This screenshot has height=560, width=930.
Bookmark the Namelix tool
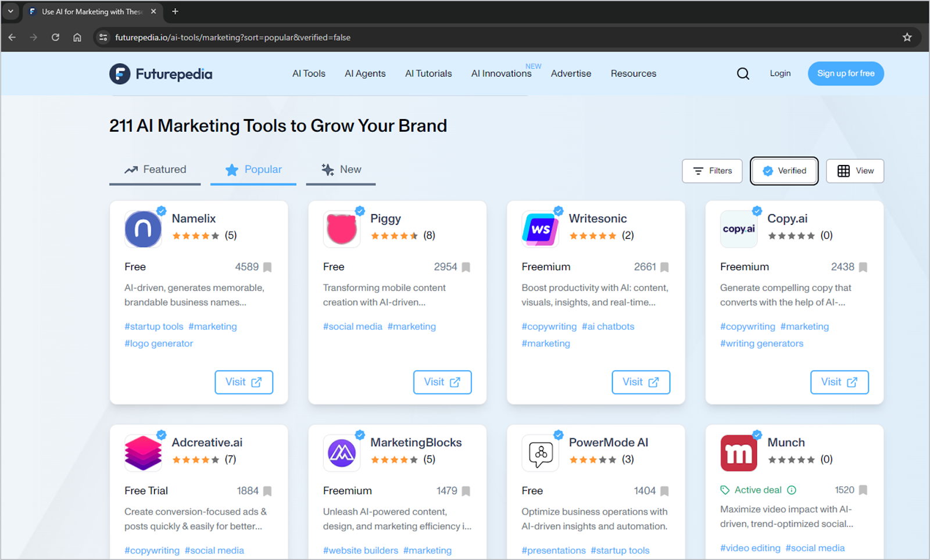click(267, 267)
